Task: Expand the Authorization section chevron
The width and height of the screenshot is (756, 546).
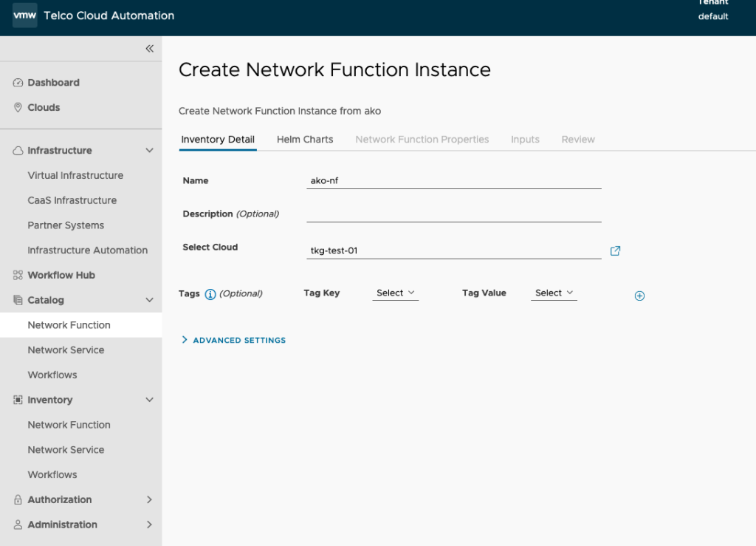Action: point(149,499)
